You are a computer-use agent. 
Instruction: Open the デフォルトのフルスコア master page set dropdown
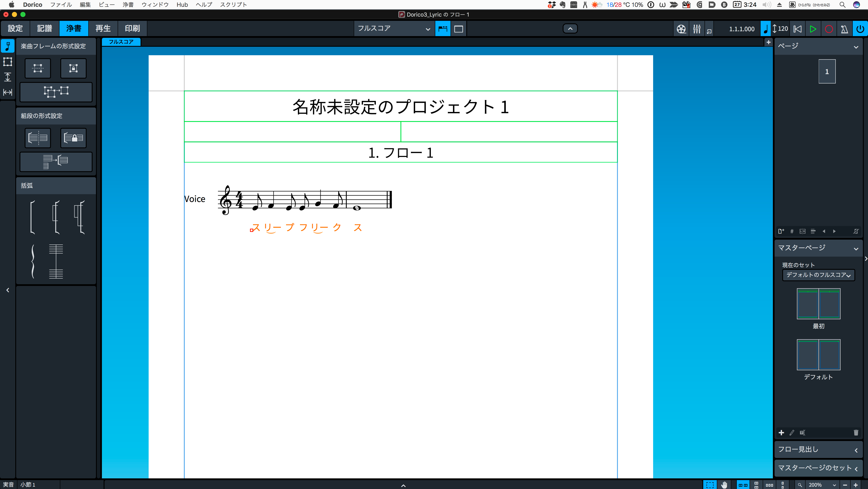click(818, 275)
